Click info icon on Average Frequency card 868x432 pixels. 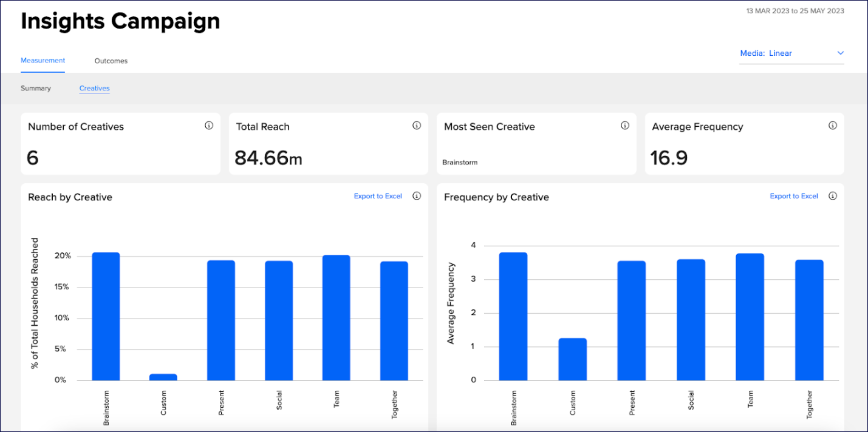[x=833, y=126]
